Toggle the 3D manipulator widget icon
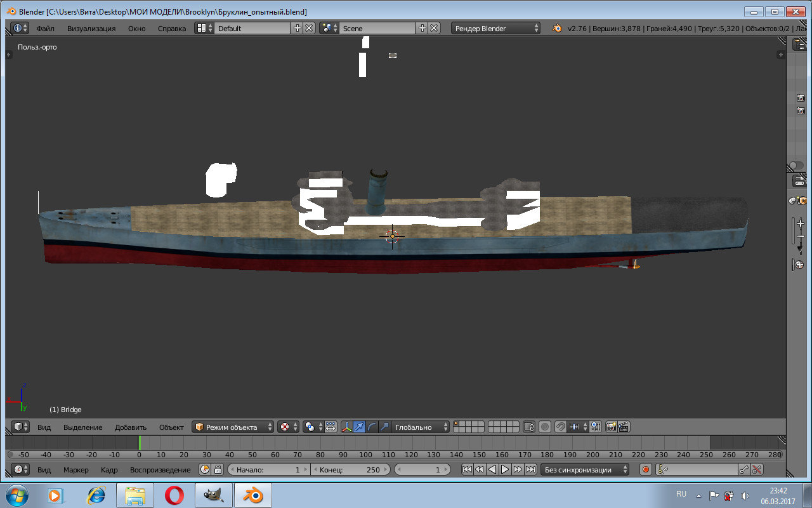The height and width of the screenshot is (508, 812). 346,427
